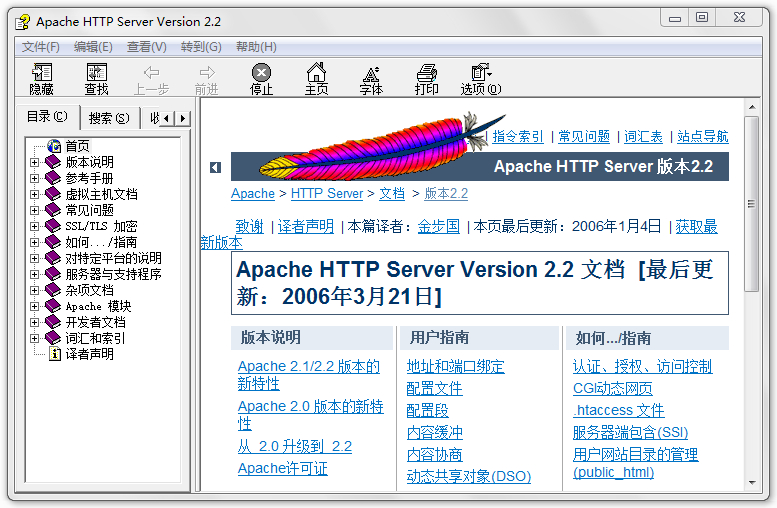The width and height of the screenshot is (777, 508).
Task: Click the page scrollbar up arrow
Action: pos(752,108)
